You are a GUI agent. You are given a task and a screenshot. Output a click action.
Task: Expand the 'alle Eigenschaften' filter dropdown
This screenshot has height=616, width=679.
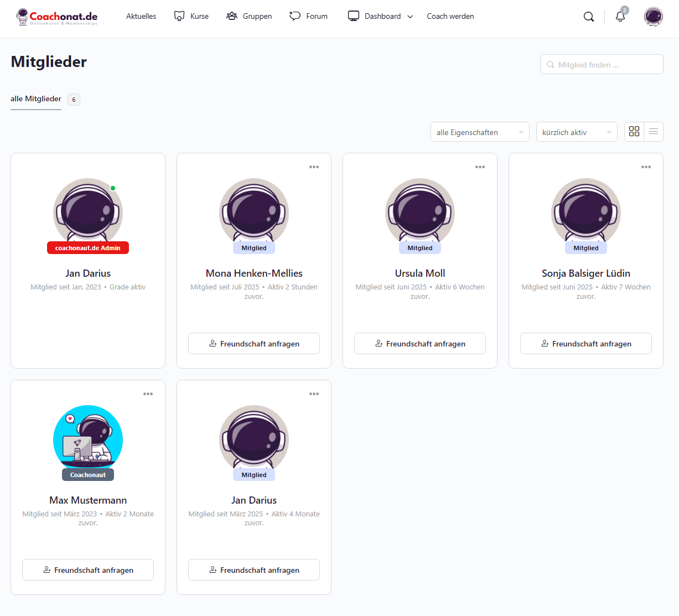tap(479, 132)
